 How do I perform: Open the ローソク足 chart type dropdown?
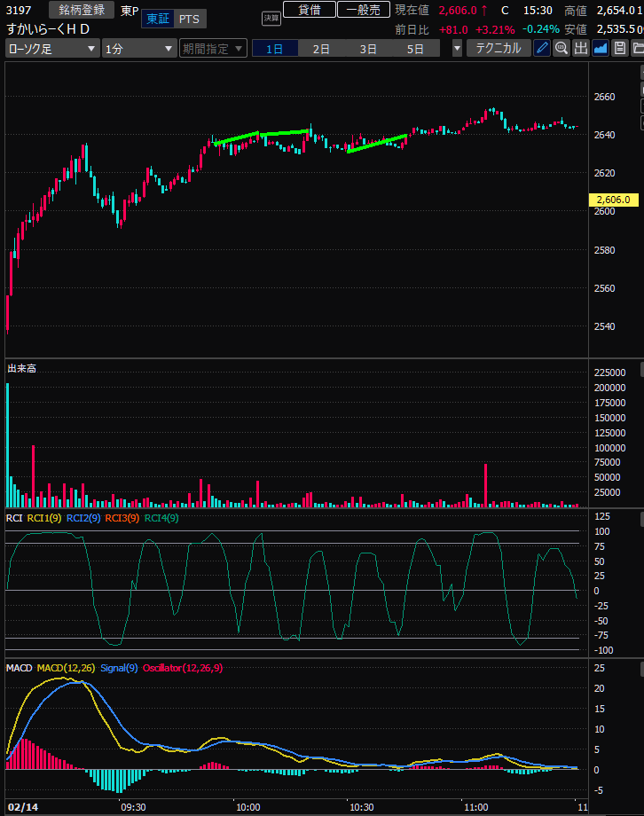51,48
